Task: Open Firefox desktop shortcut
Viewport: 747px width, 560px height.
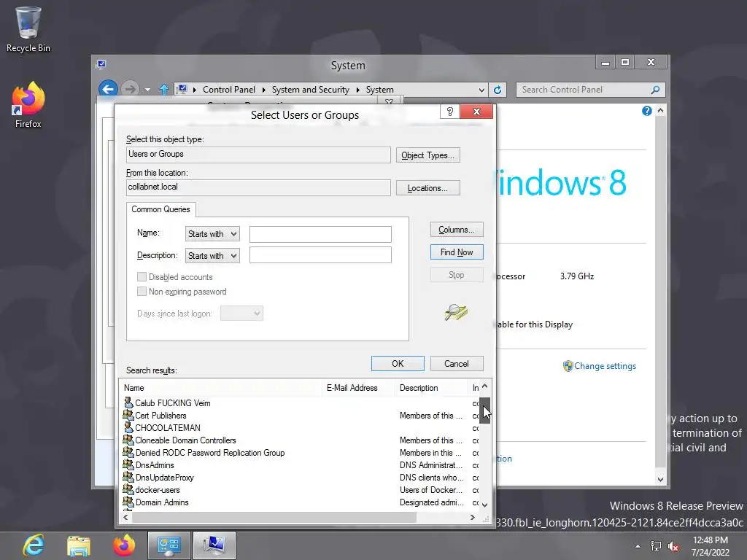Action: point(28,105)
